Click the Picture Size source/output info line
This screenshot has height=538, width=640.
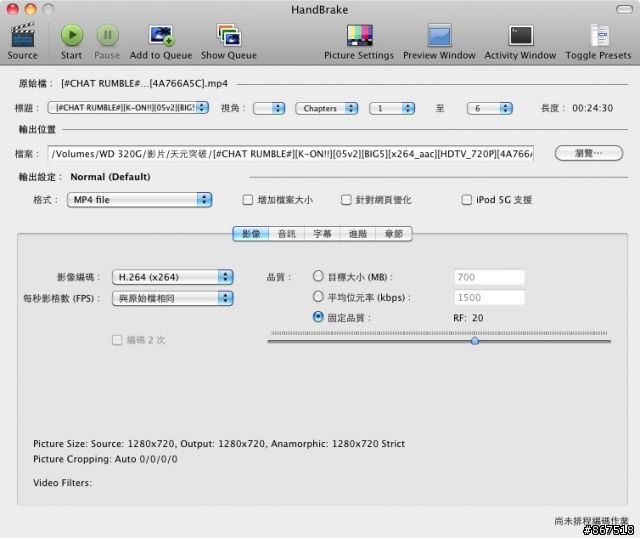(219, 444)
